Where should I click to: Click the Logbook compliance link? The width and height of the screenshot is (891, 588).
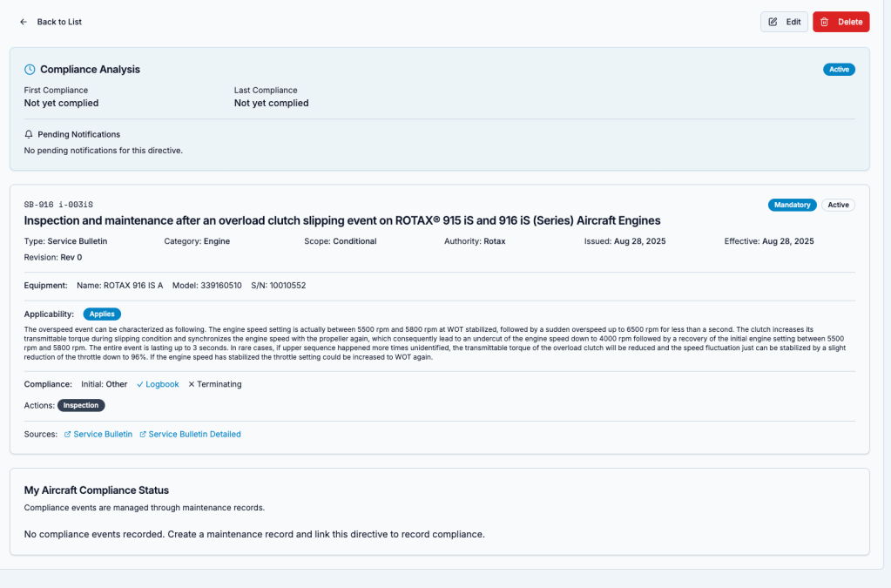162,384
